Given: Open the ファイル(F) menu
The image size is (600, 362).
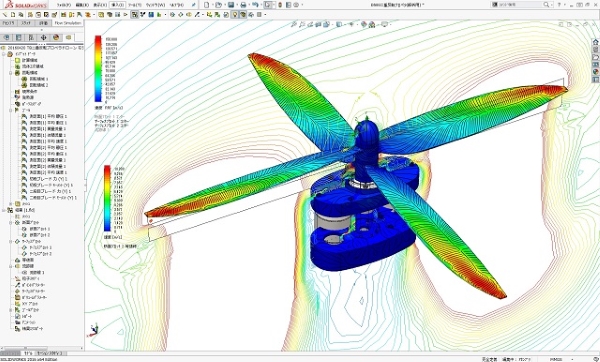Looking at the screenshot, I should coord(64,5).
